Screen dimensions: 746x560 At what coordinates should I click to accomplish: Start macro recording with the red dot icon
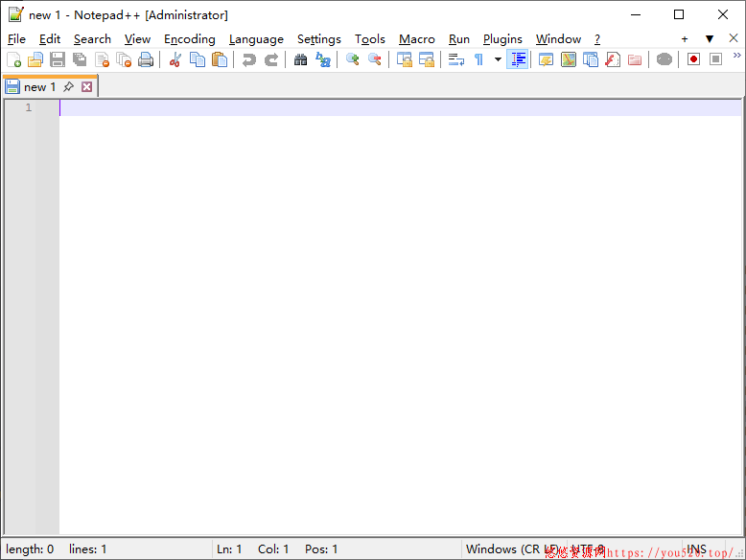693,59
